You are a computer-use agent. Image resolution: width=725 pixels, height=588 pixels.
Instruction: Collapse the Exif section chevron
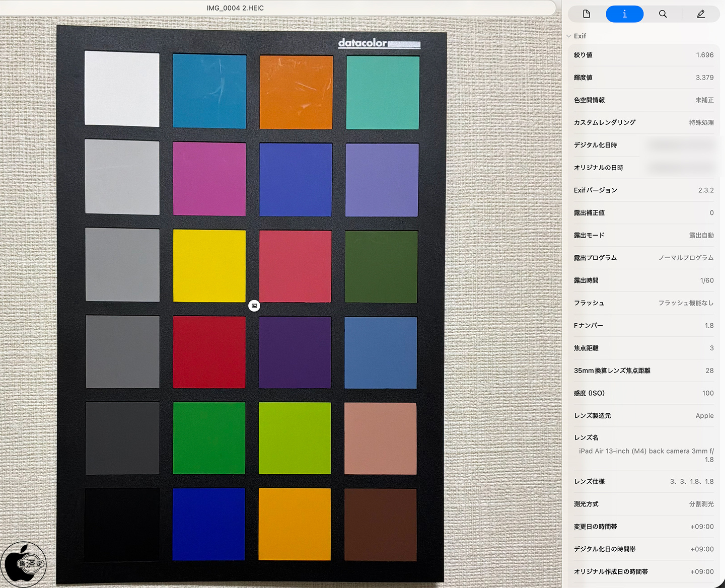pyautogui.click(x=569, y=36)
